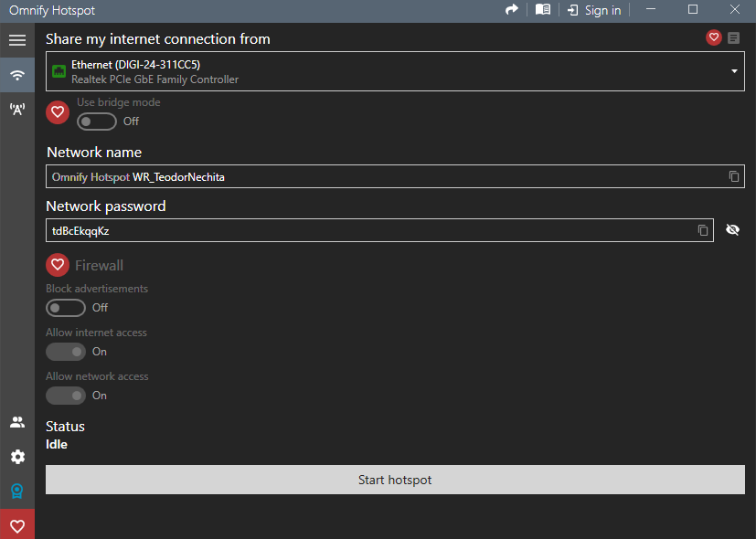
Task: Open settings gear icon in sidebar
Action: click(x=17, y=457)
